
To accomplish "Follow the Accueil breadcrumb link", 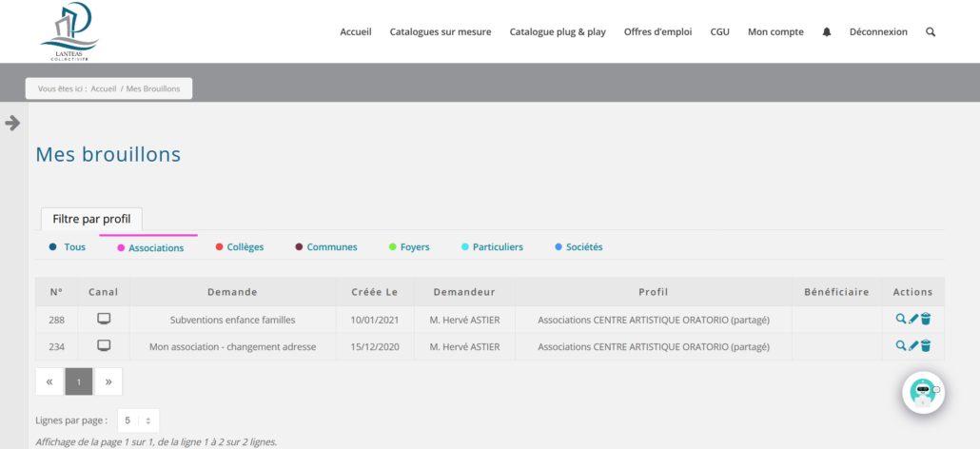I will pos(104,88).
